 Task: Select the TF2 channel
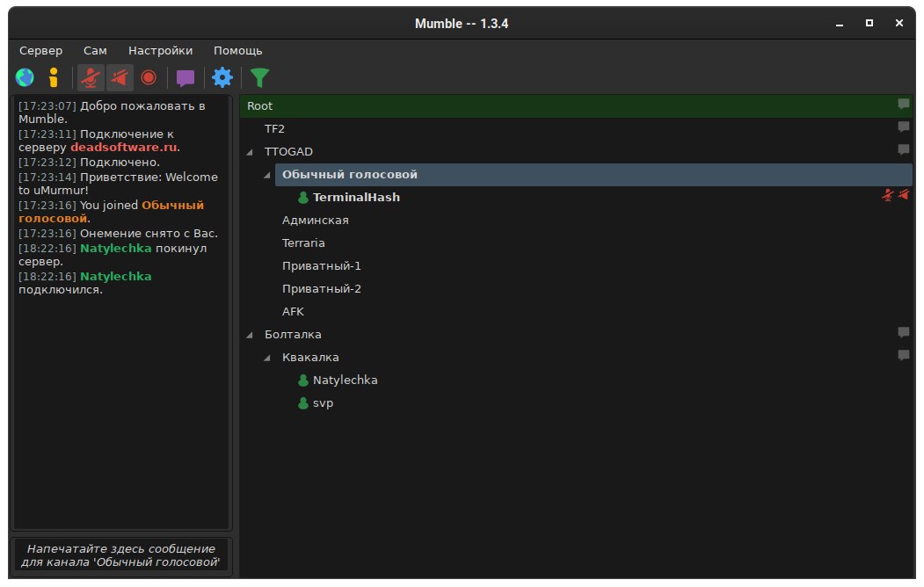pyautogui.click(x=274, y=129)
